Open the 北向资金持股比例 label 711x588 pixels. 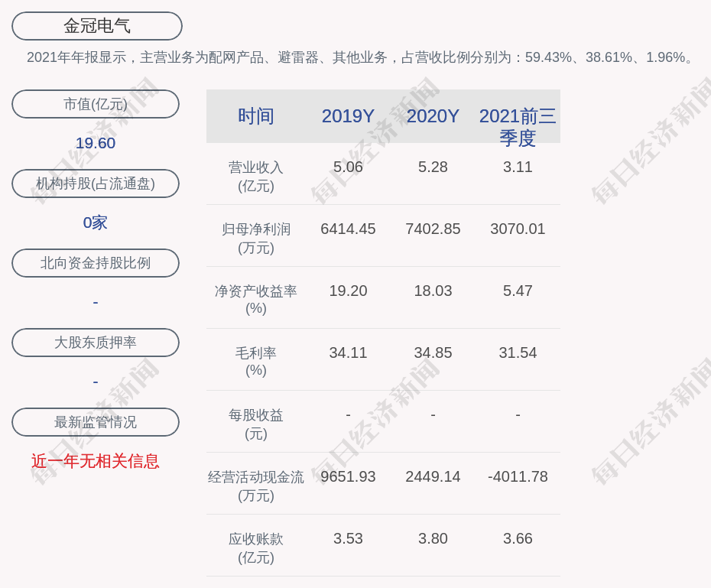click(x=96, y=263)
